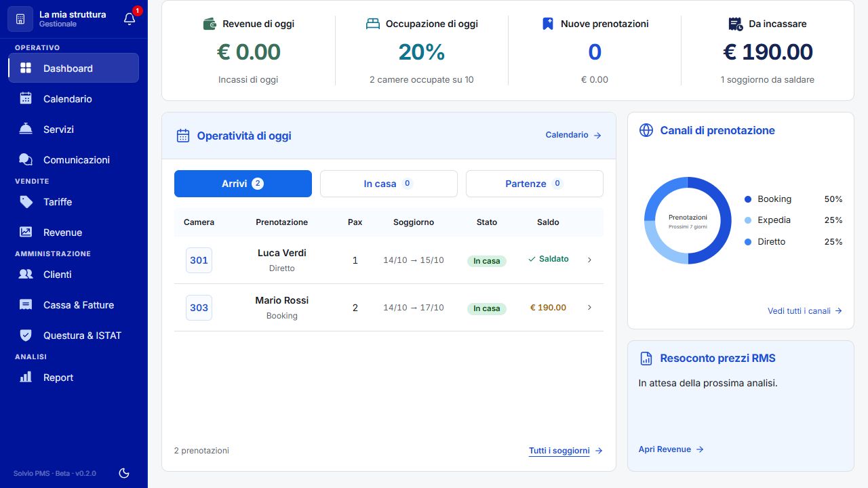This screenshot has width=868, height=488.
Task: Click room 301 badge
Action: [199, 260]
